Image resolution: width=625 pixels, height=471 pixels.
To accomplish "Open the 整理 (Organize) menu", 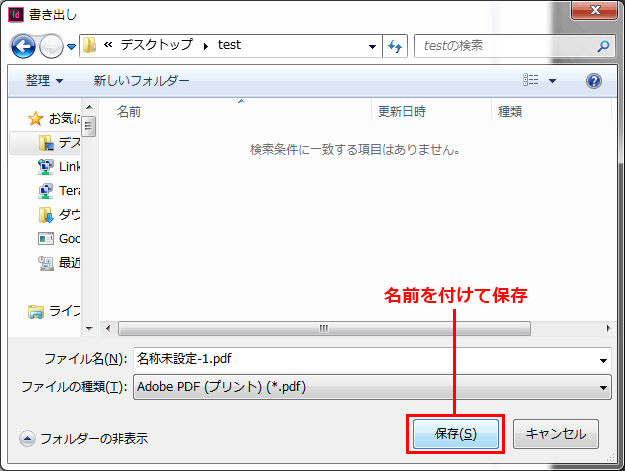I will (x=44, y=81).
